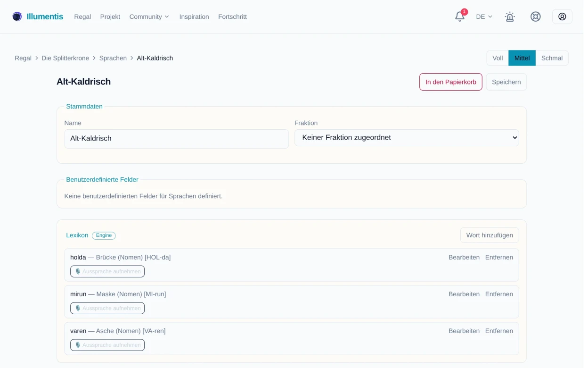
Task: Select the Schmal width option
Action: 552,58
